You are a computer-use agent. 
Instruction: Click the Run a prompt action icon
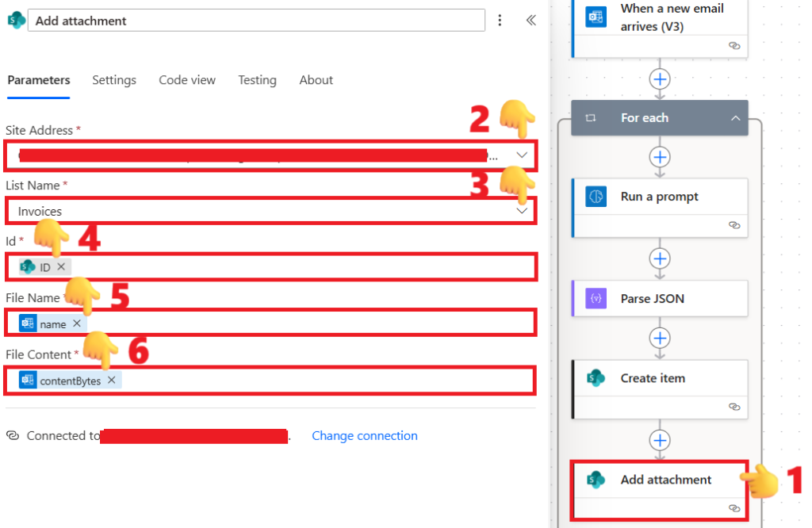pos(596,197)
